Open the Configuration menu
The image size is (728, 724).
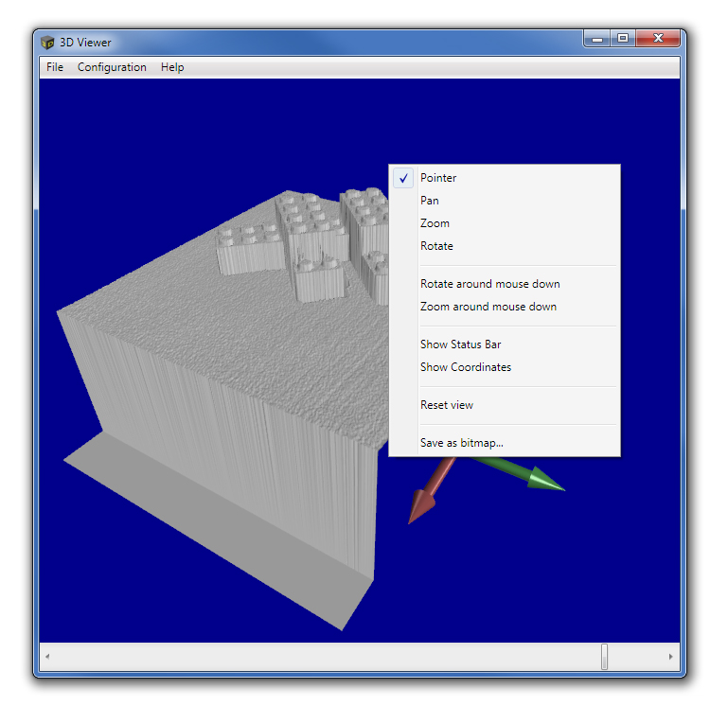[112, 67]
